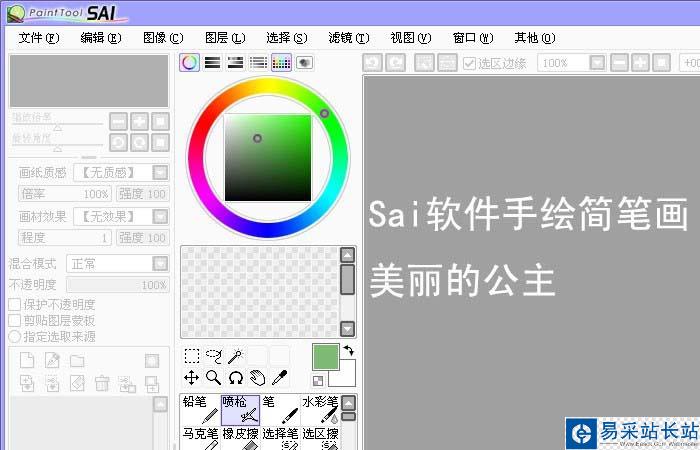The height and width of the screenshot is (450, 700).
Task: Toggle the scratchpad panel icon
Action: tap(304, 62)
